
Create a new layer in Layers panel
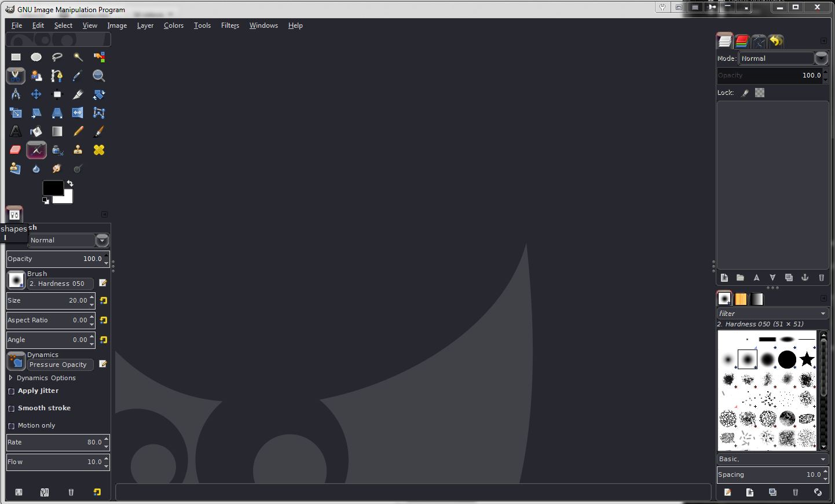coord(724,278)
